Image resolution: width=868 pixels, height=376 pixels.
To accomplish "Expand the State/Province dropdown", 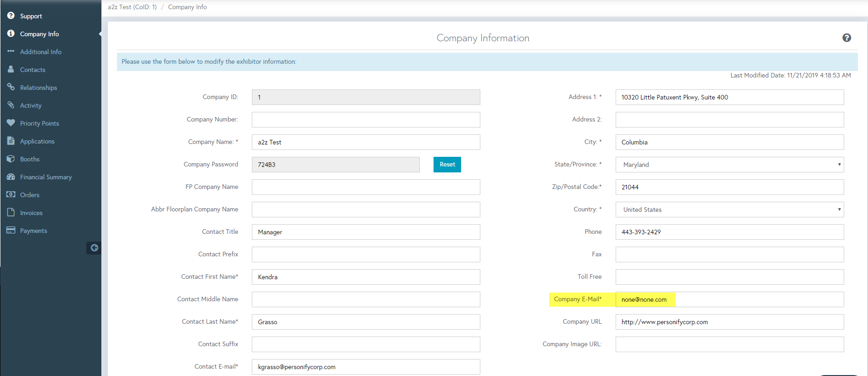I will coord(729,165).
